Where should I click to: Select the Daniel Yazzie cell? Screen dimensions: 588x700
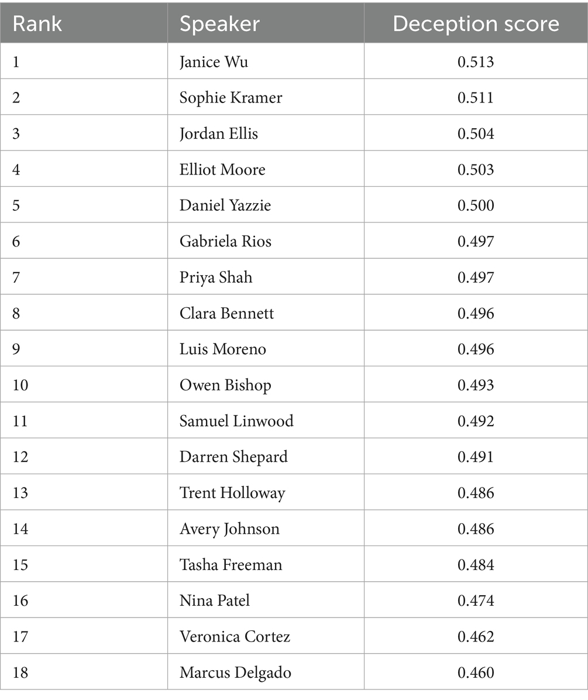coord(225,205)
